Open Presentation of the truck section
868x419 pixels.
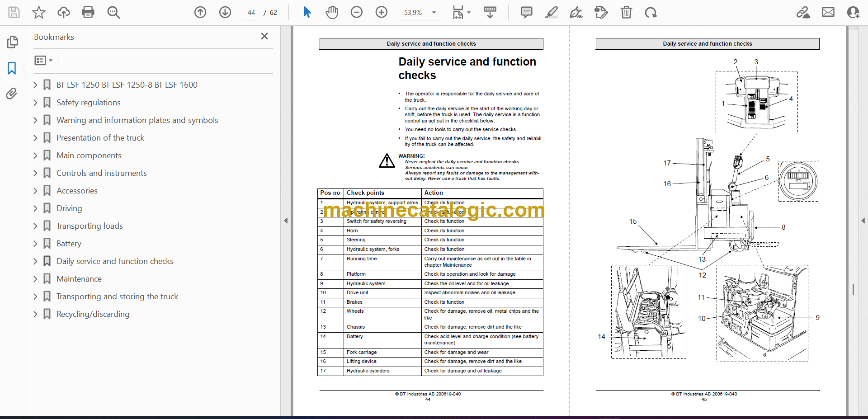pos(100,138)
